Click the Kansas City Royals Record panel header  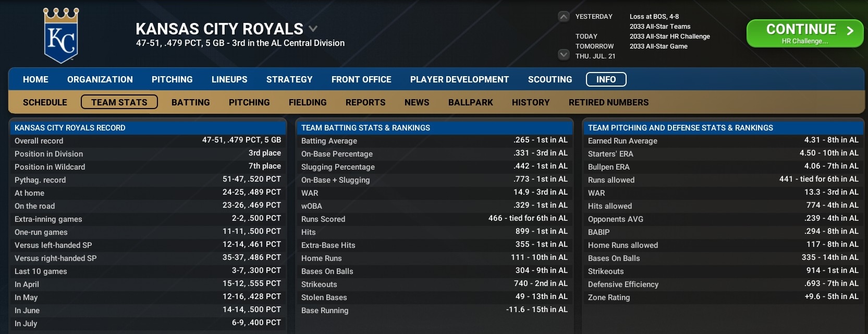pos(148,127)
